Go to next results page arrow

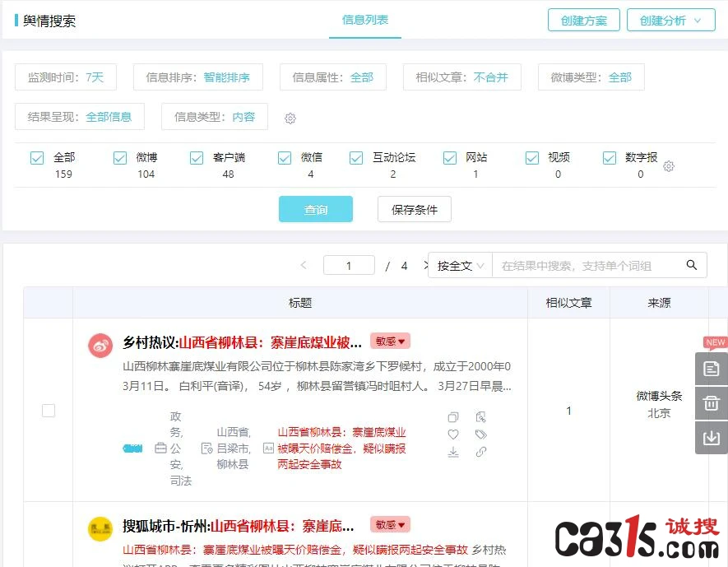tap(426, 265)
